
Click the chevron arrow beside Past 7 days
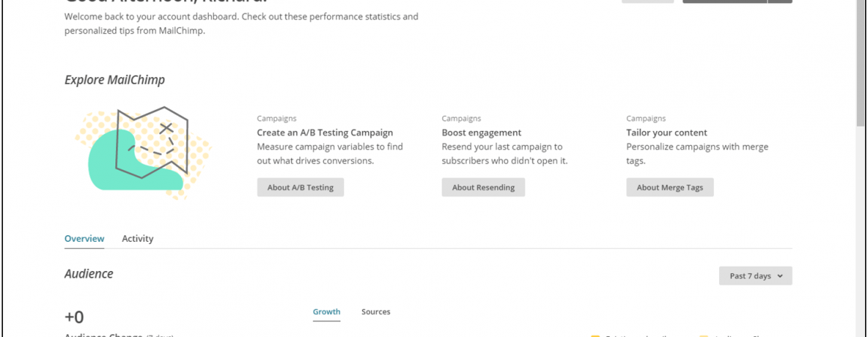tap(780, 276)
